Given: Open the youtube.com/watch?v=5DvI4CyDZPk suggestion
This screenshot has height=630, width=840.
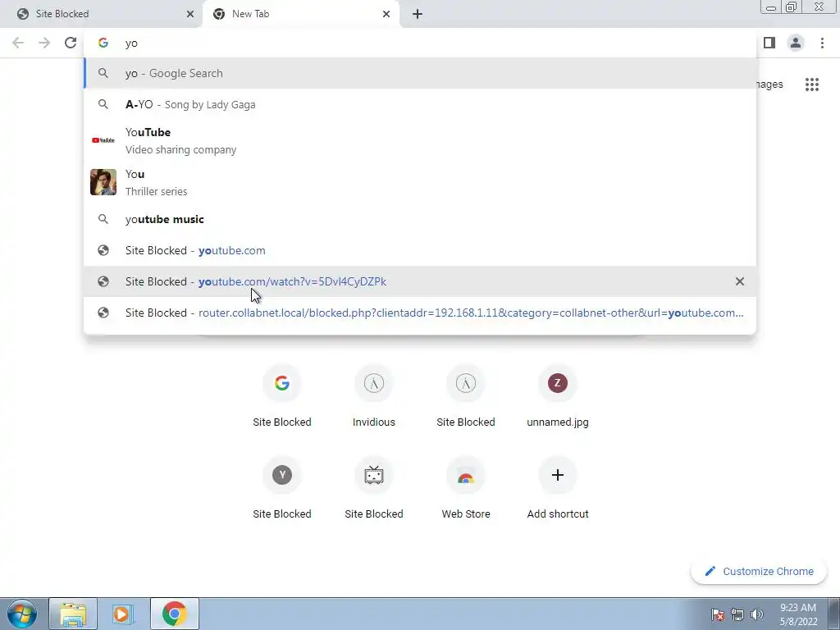Looking at the screenshot, I should click(x=420, y=281).
